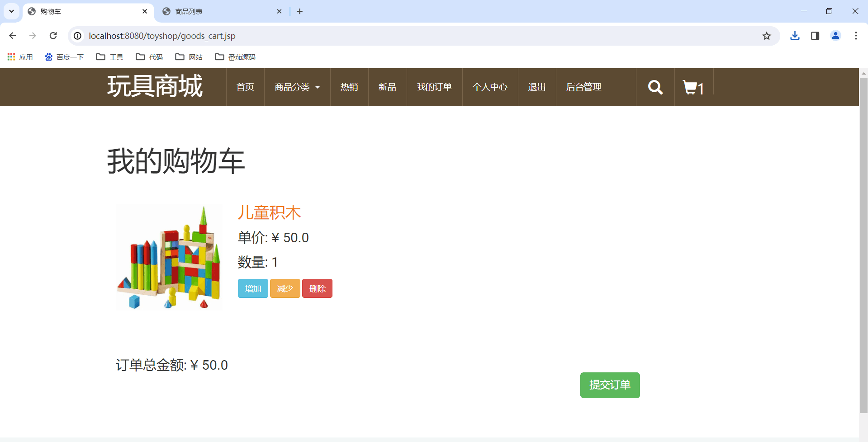This screenshot has height=442, width=868.
Task: Click the green 提交订单 button
Action: click(610, 385)
